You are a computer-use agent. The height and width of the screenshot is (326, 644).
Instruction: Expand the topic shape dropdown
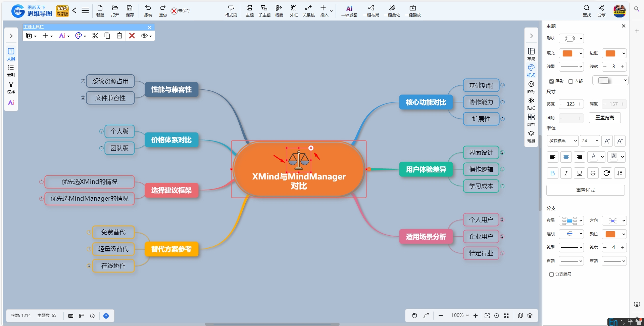(572, 38)
